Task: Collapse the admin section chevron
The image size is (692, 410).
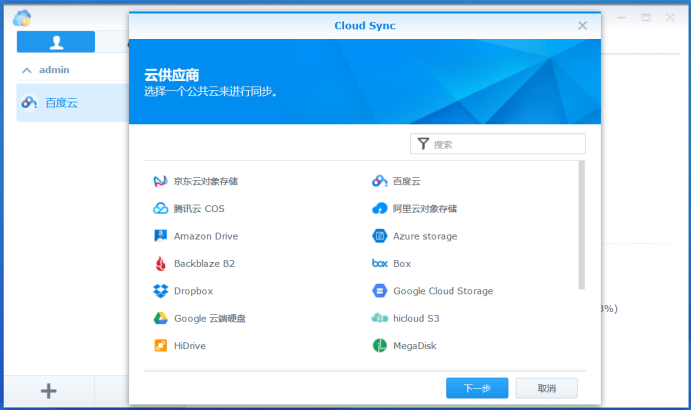Action: point(27,70)
